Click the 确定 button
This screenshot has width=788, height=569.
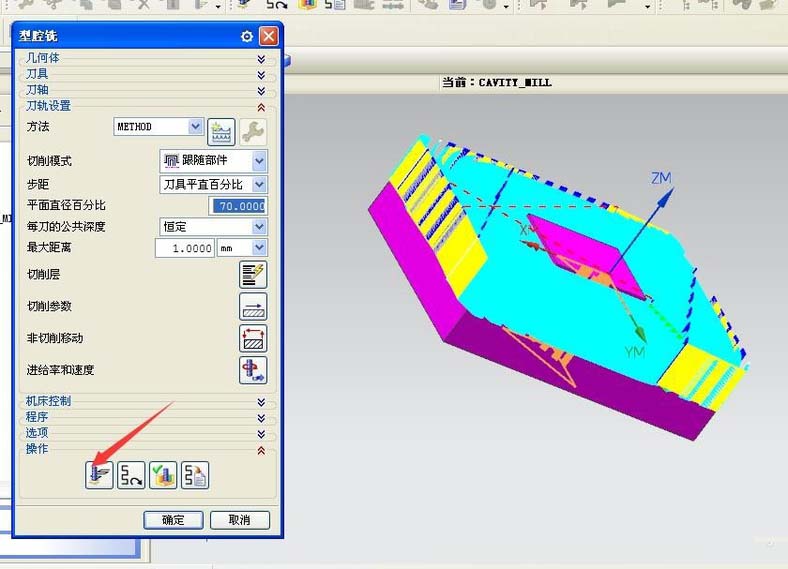173,520
